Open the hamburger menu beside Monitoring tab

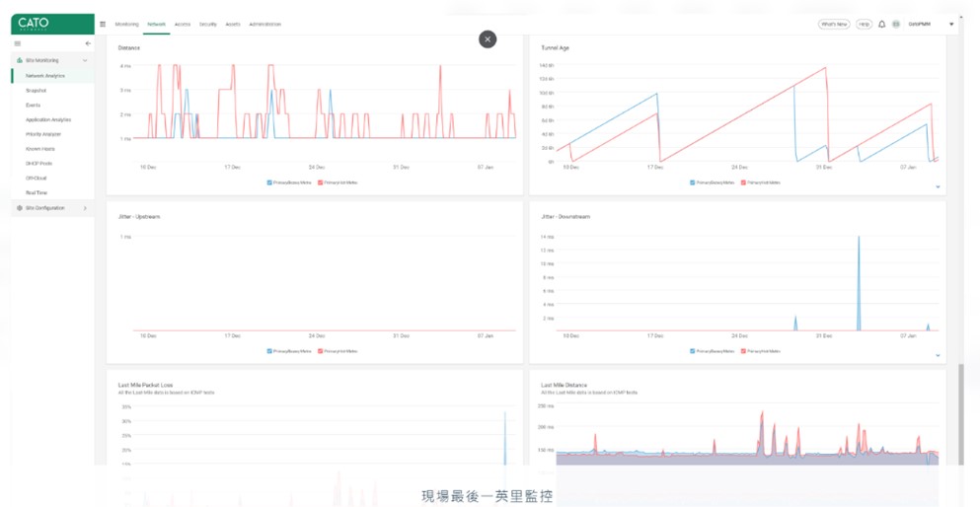pos(103,24)
